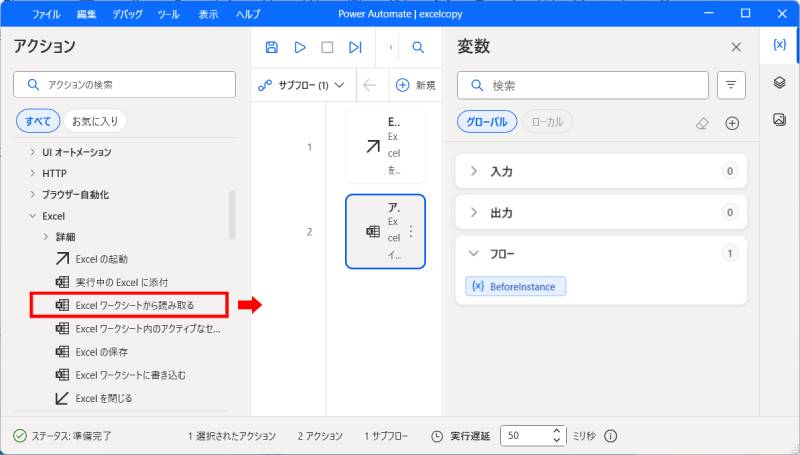This screenshot has height=455, width=800.
Task: Maximize the Power Automate window
Action: click(745, 13)
